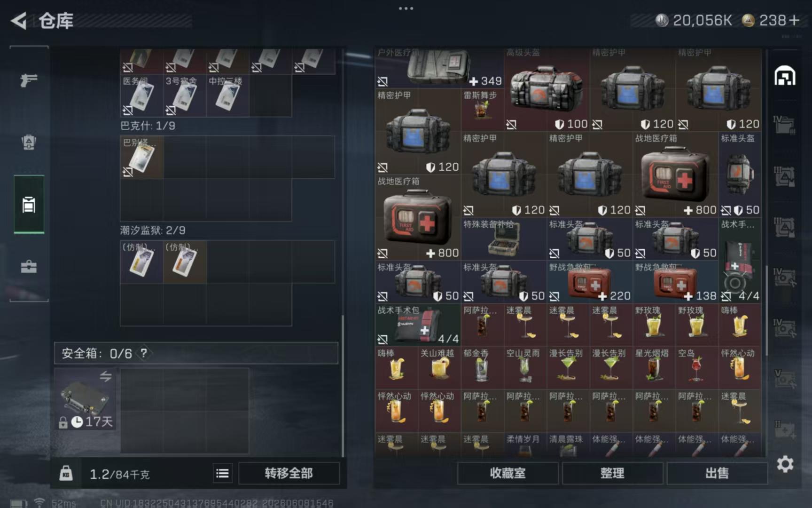Click the battery indicator in status bar
The height and width of the screenshot is (508, 812).
[18, 503]
